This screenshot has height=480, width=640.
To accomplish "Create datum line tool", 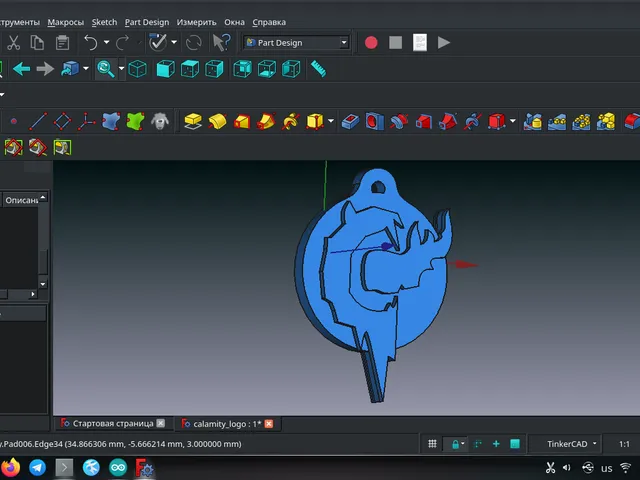I will [38, 121].
